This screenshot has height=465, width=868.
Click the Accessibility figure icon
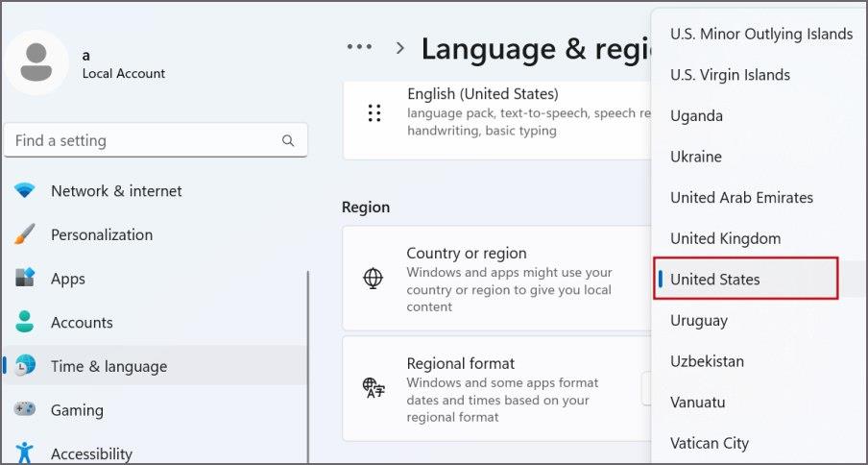pyautogui.click(x=25, y=453)
